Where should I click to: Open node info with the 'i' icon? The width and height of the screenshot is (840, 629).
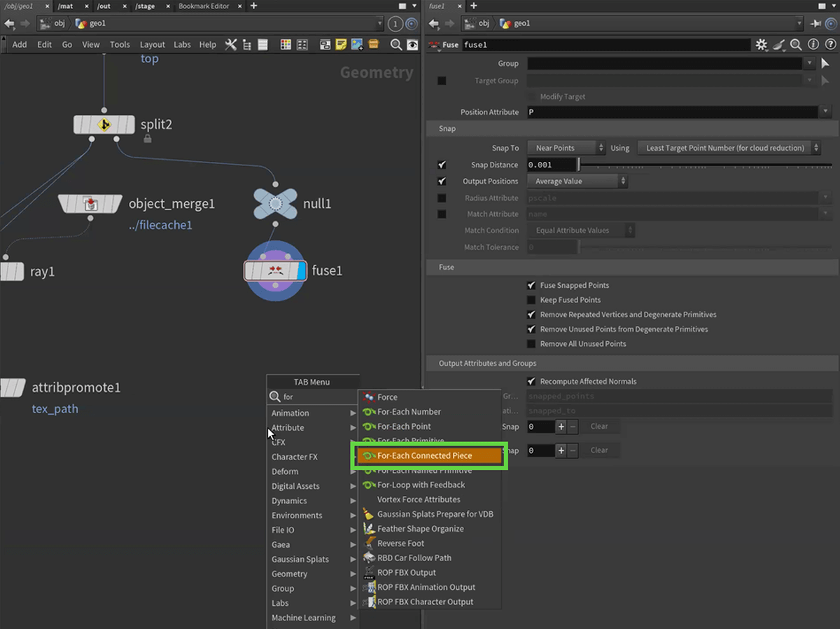coord(813,45)
